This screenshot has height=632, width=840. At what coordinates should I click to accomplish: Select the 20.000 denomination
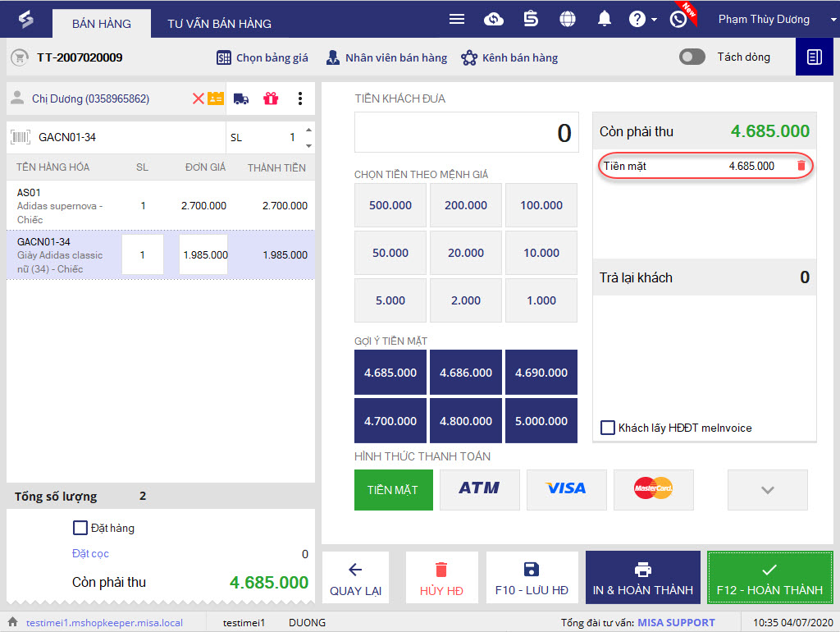coord(466,253)
